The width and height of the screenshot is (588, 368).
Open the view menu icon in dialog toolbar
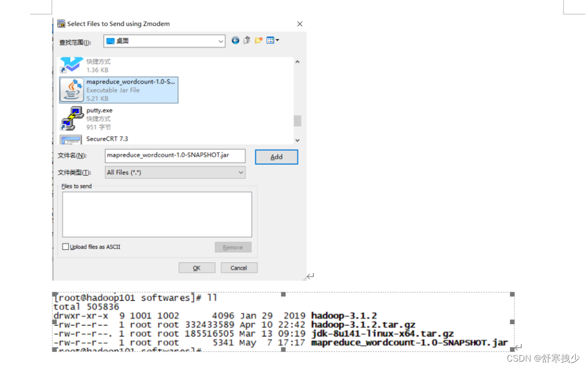[273, 40]
